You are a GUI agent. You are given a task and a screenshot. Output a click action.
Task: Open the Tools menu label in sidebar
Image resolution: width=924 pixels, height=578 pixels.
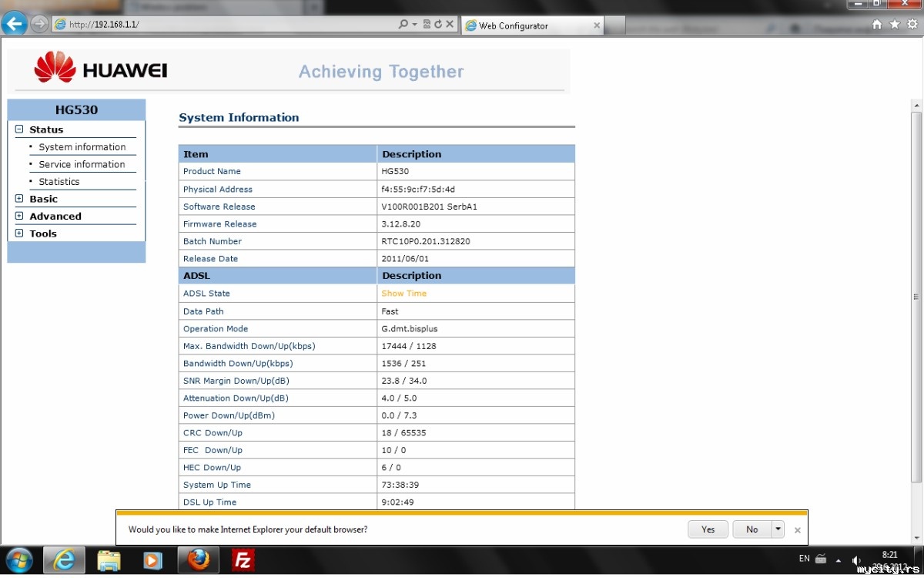(43, 234)
